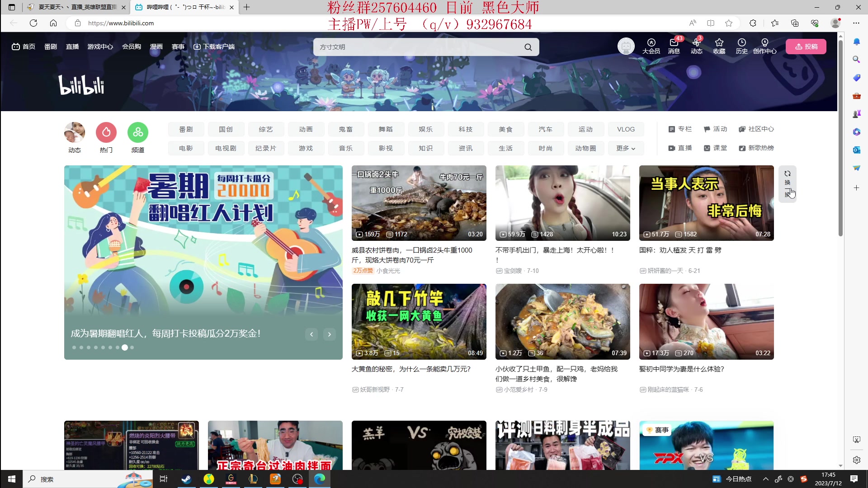Click the search magnifier icon in search box
The image size is (868, 488).
point(528,47)
